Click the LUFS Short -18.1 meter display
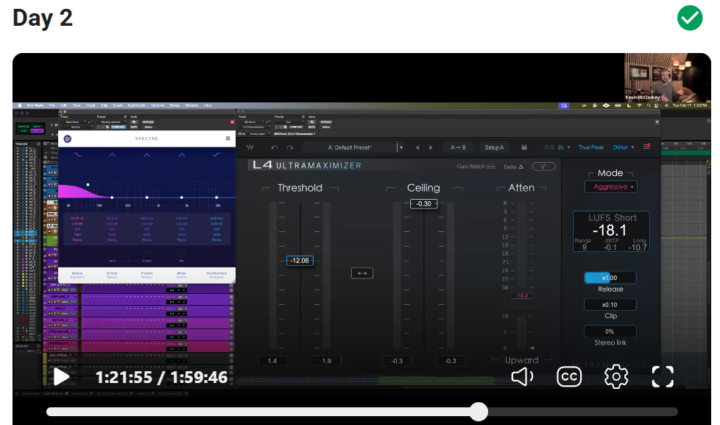The height and width of the screenshot is (425, 720). tap(611, 231)
